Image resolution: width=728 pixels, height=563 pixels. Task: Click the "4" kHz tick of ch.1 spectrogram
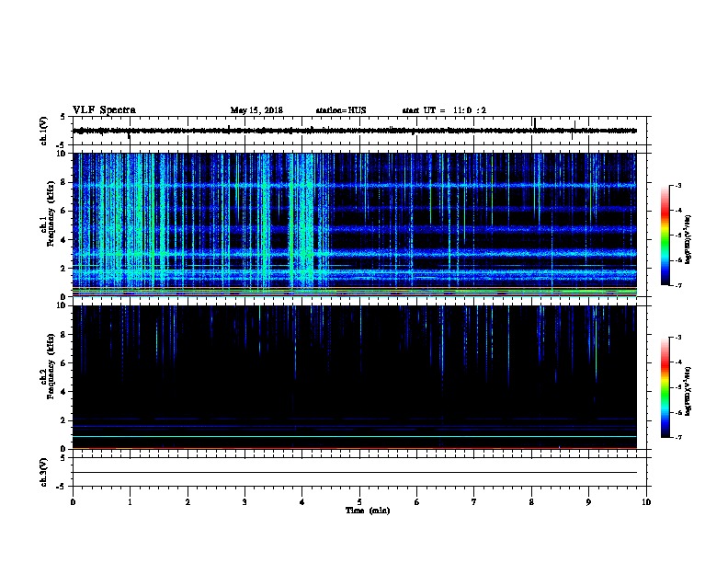pos(64,240)
